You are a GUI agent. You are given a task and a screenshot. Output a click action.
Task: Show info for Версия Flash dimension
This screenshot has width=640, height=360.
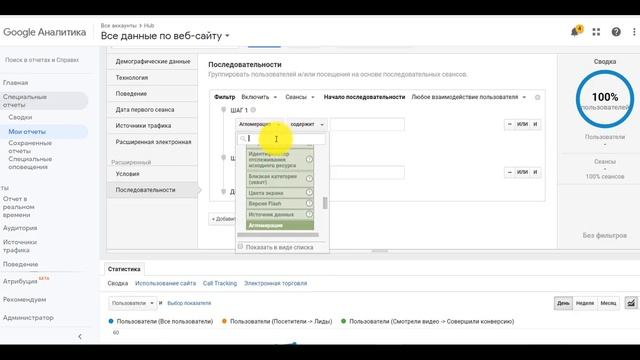click(309, 203)
